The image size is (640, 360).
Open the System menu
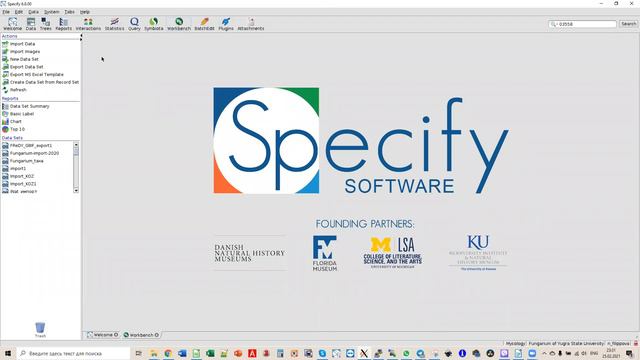click(52, 12)
